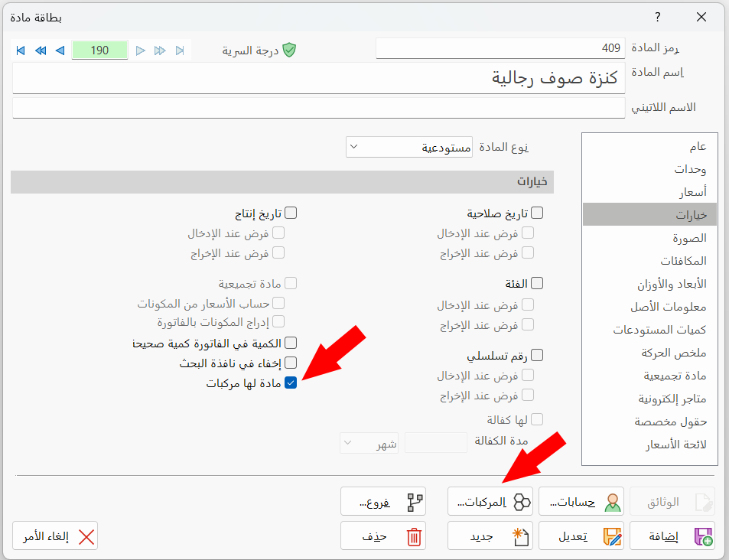Click the رمز المادة code field
Image resolution: width=729 pixels, height=560 pixels.
(500, 48)
